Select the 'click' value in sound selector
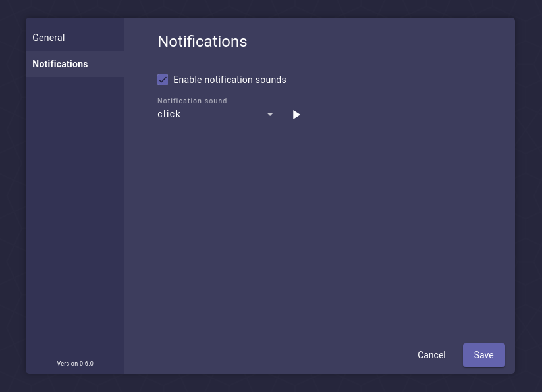Screen dimensions: 542x392 click(x=169, y=114)
